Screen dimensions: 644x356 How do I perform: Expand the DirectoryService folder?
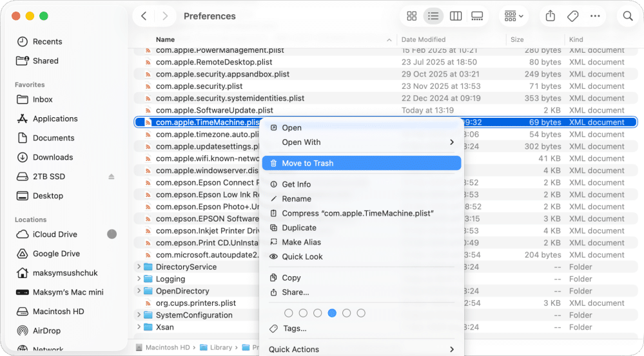(x=139, y=267)
